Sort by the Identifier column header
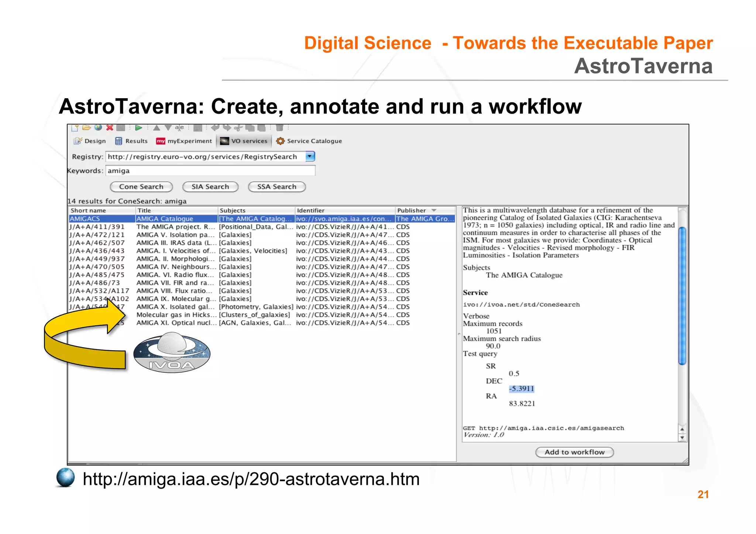Screen dimensions: 756x534 click(x=345, y=210)
